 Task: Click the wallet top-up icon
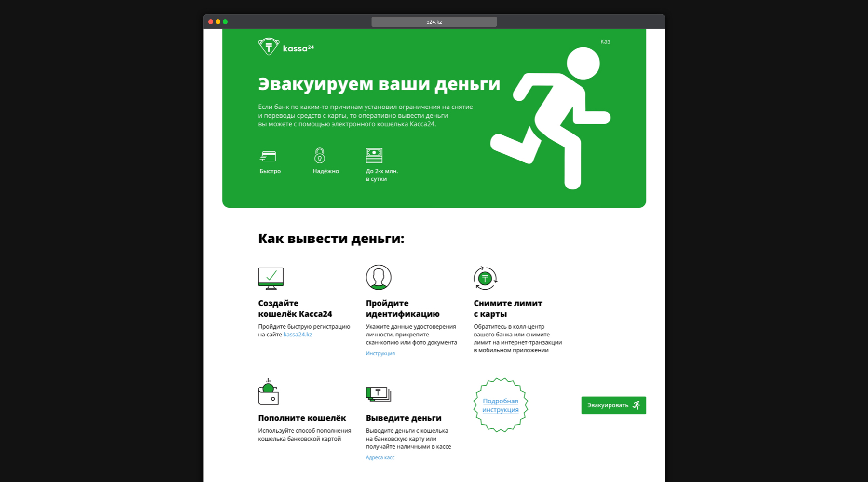click(x=269, y=392)
